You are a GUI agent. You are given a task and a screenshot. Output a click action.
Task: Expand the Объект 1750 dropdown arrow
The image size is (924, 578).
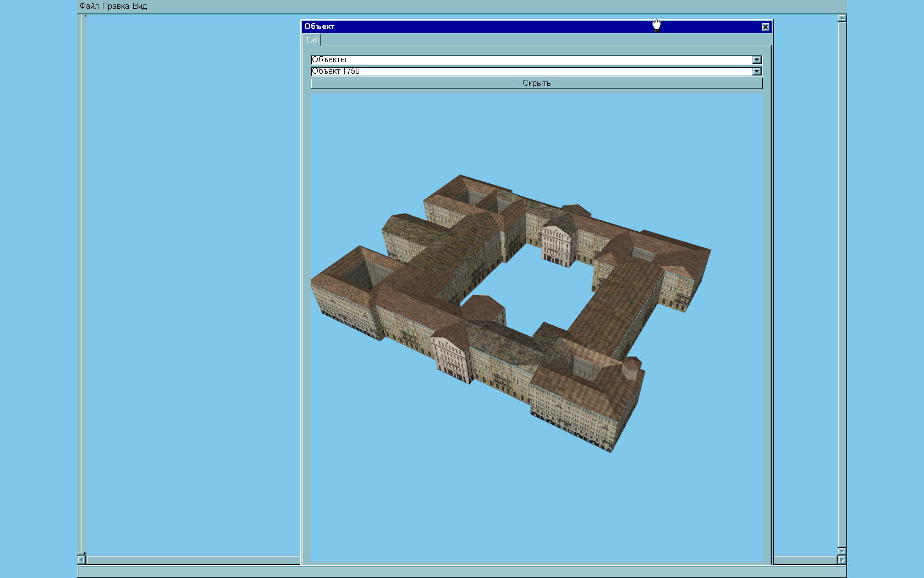click(x=757, y=72)
